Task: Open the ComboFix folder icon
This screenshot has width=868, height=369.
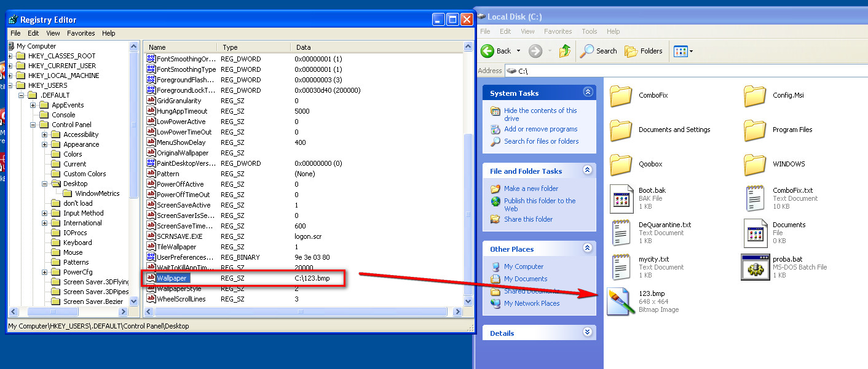Action: [x=621, y=95]
